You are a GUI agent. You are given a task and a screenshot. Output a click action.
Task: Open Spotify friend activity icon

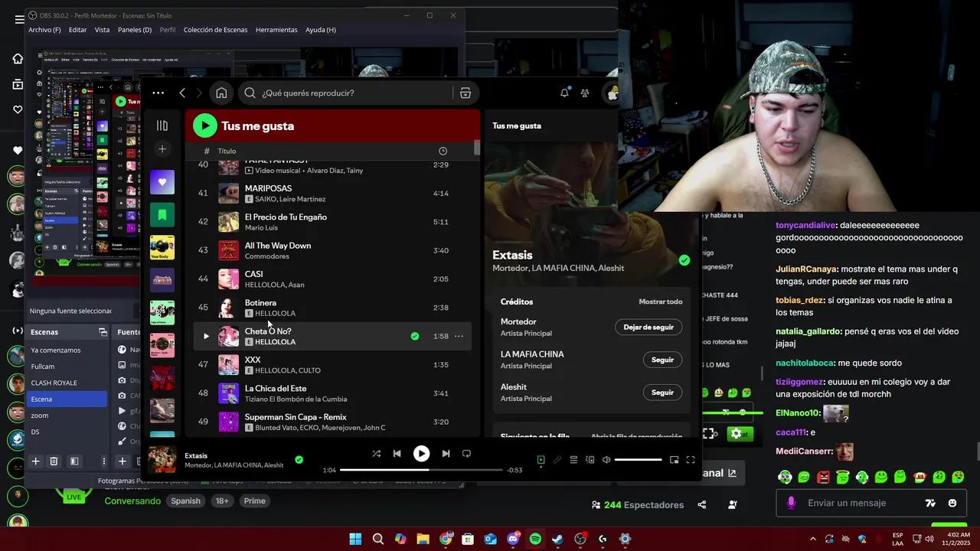point(585,93)
